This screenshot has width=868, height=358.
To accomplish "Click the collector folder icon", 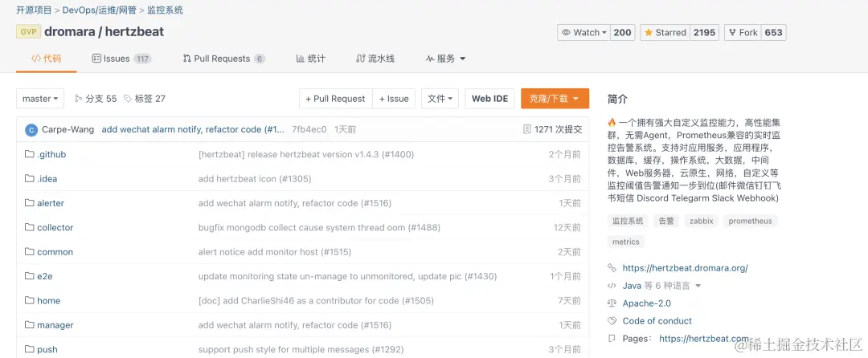I will point(30,227).
